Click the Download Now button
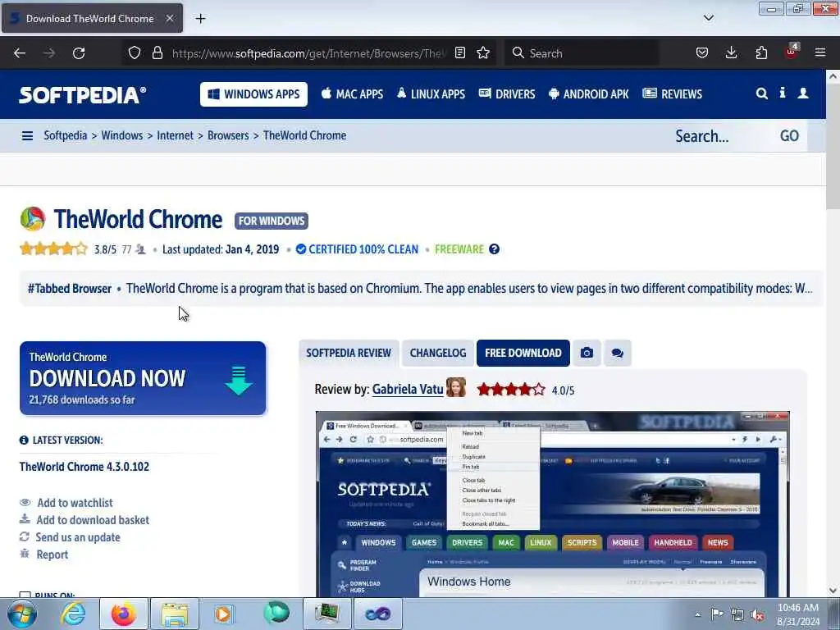Viewport: 840px width, 630px height. pos(143,378)
